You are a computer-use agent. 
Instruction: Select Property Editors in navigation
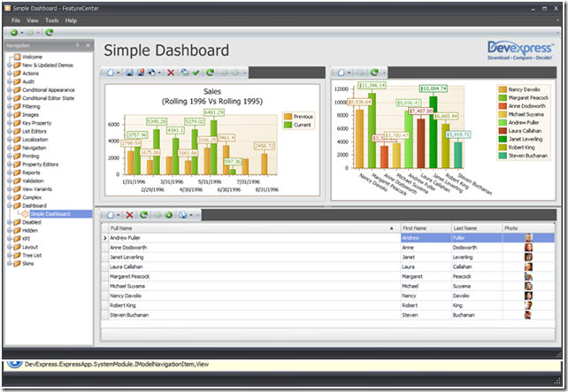pyautogui.click(x=40, y=165)
